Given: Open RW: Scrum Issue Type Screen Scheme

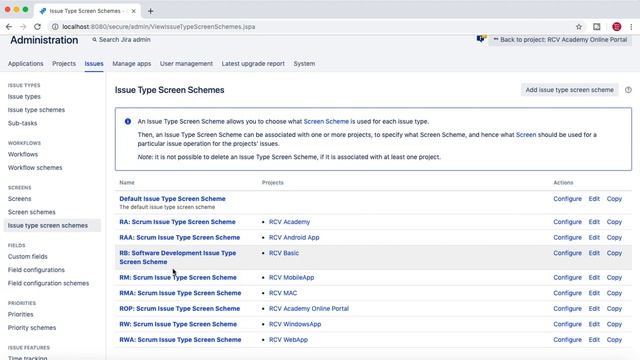Looking at the screenshot, I should (x=178, y=324).
